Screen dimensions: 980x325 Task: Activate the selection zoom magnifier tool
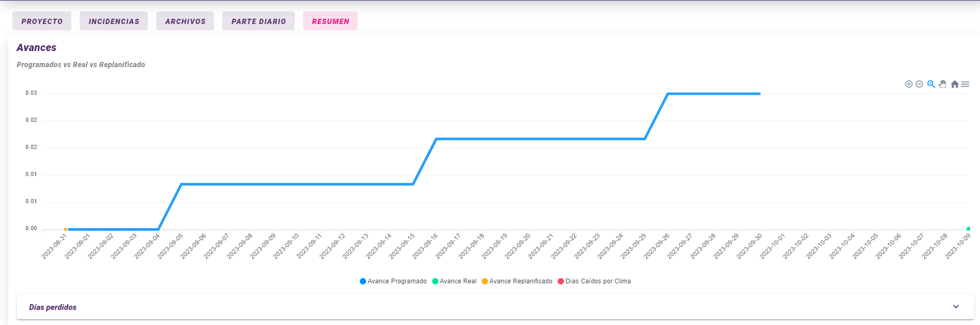click(x=931, y=84)
